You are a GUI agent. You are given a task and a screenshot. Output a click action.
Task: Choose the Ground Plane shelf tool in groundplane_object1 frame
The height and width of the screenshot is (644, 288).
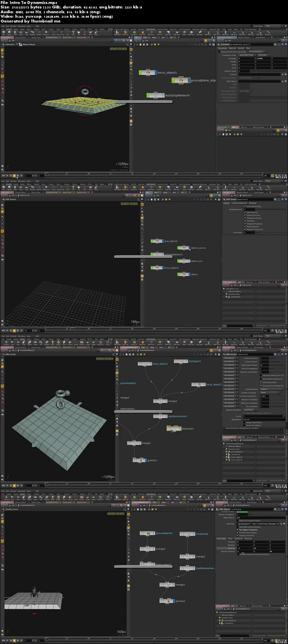coord(134,33)
